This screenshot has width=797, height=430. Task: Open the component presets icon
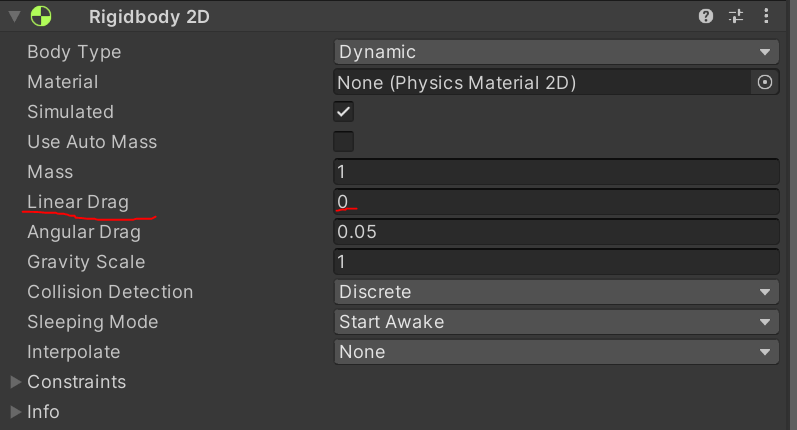(736, 16)
